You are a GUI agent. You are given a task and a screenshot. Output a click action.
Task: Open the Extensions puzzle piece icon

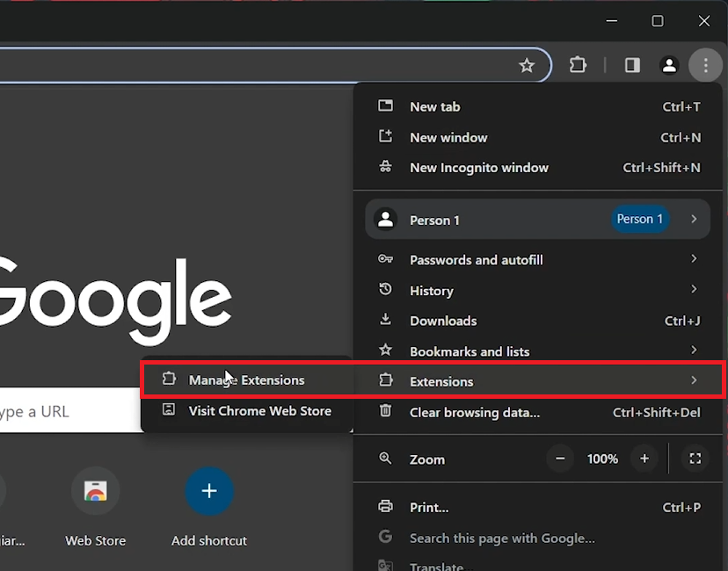coord(578,65)
